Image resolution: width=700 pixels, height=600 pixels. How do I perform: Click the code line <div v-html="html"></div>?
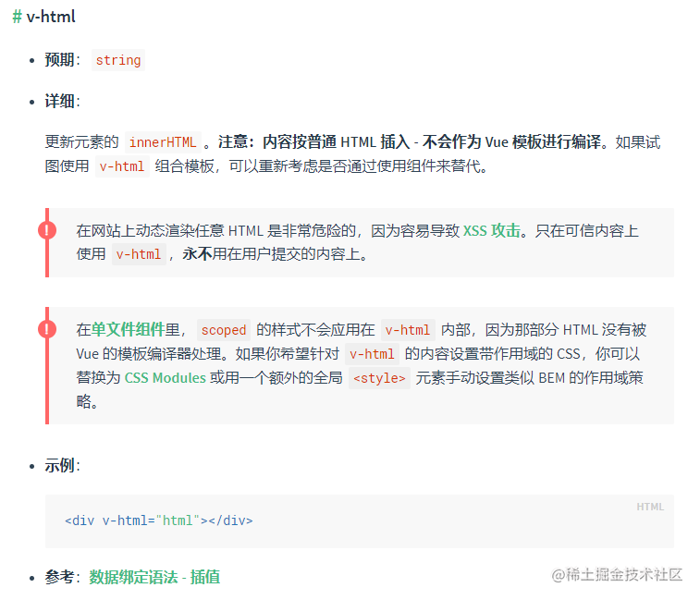pos(159,520)
